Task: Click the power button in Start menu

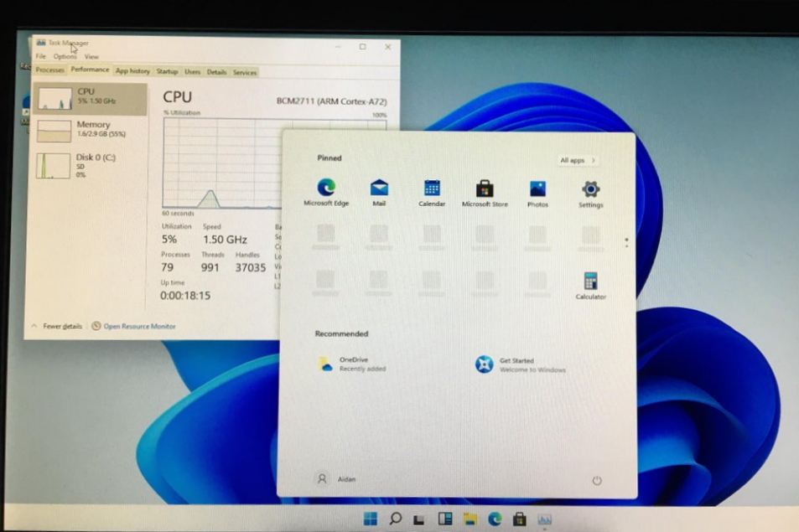Action: (x=597, y=480)
